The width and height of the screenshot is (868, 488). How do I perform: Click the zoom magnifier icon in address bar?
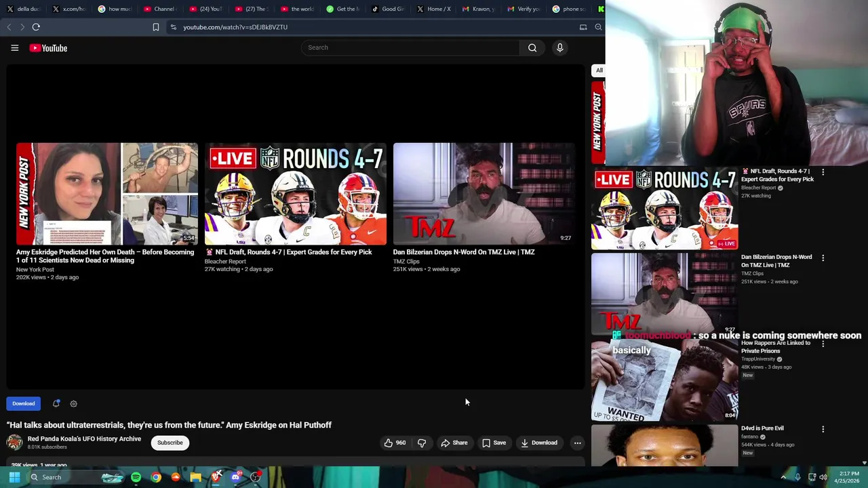click(x=598, y=27)
